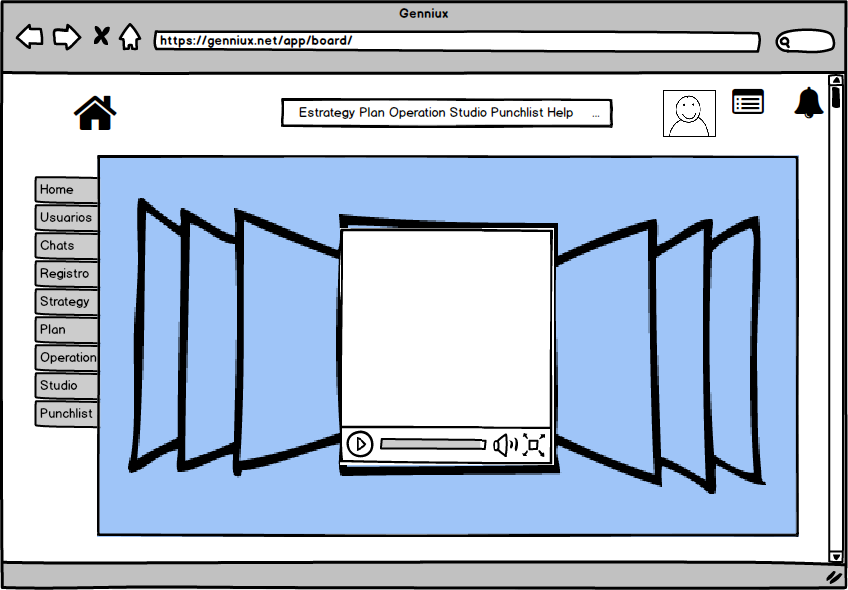Click the scrollbar down arrow
The image size is (848, 590).
point(836,556)
